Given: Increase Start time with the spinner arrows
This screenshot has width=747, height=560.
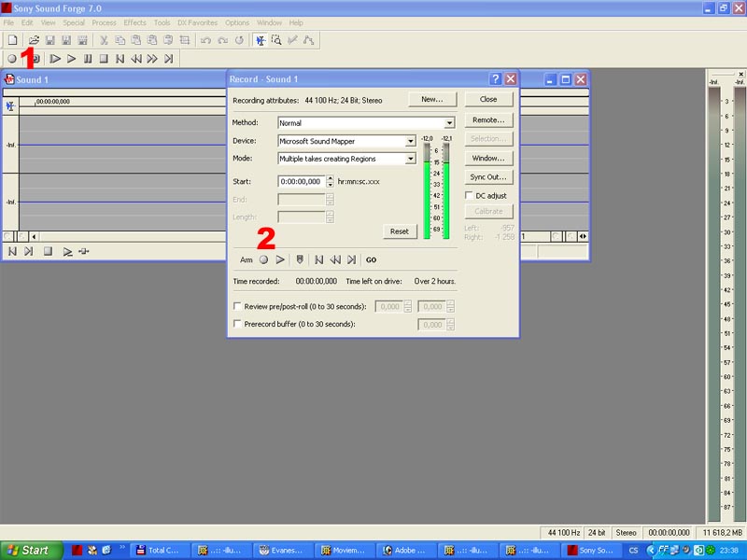Looking at the screenshot, I should click(x=331, y=178).
